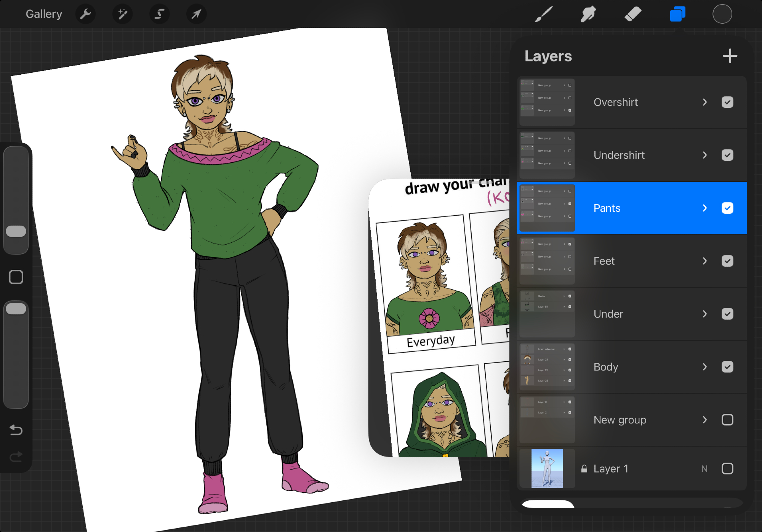Open the Actions wrench menu
The width and height of the screenshot is (762, 532).
pos(85,14)
